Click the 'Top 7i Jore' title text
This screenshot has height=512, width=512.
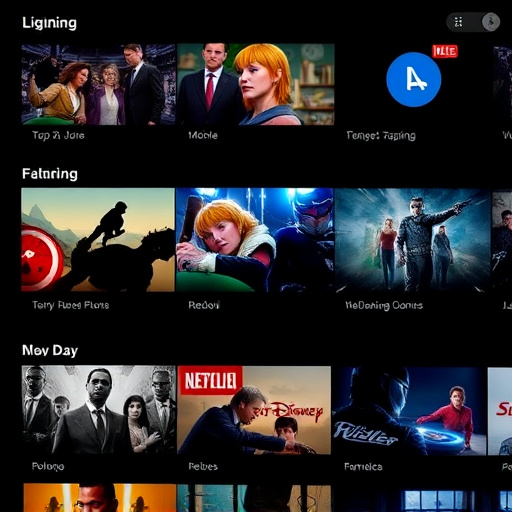(58, 135)
